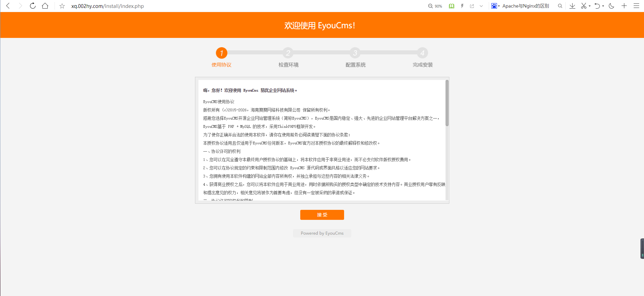Click the scissors screenshot tool icon
Viewport: 644px width, 296px height.
tap(584, 6)
